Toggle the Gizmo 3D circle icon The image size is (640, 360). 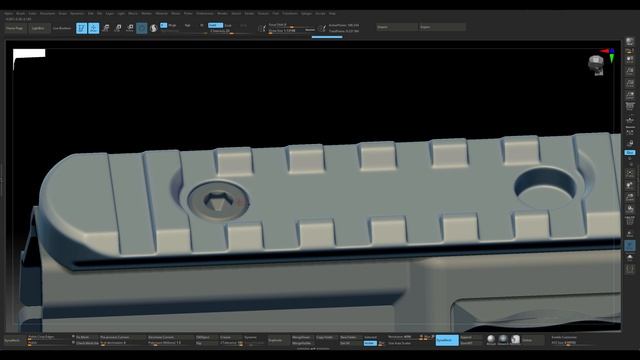(x=142, y=28)
